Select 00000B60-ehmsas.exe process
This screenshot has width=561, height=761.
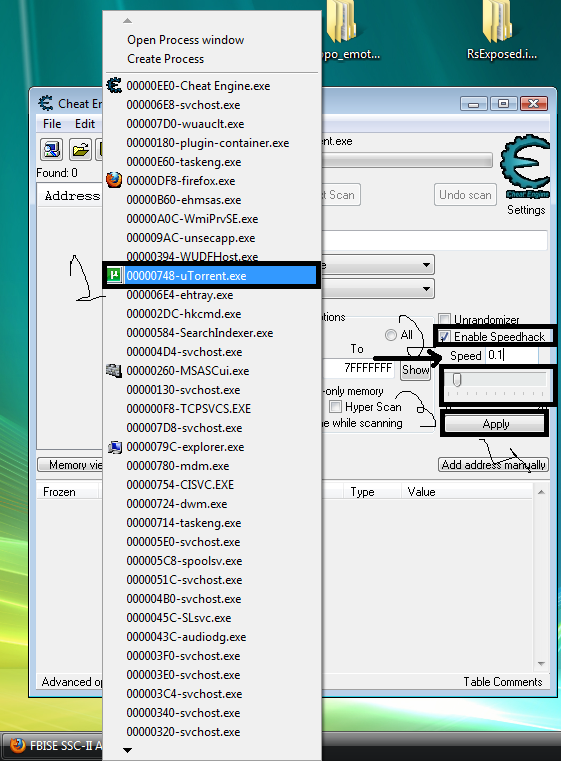click(211, 199)
